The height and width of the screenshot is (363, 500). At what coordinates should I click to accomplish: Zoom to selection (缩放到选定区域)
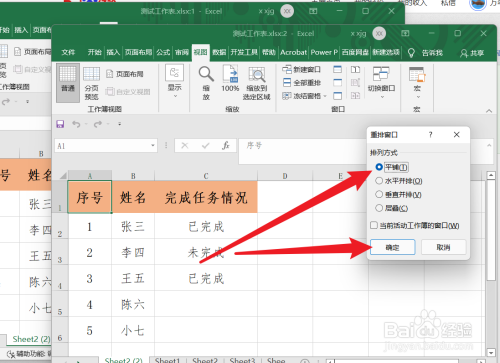(x=256, y=82)
